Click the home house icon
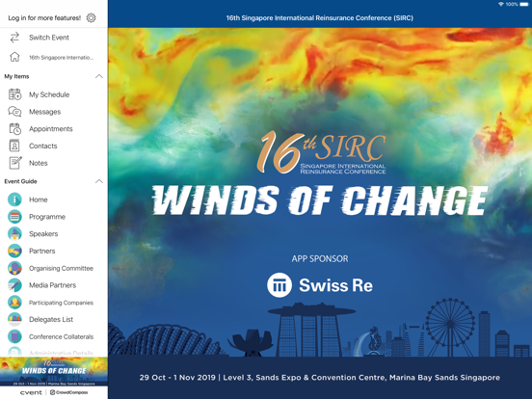 [14, 57]
